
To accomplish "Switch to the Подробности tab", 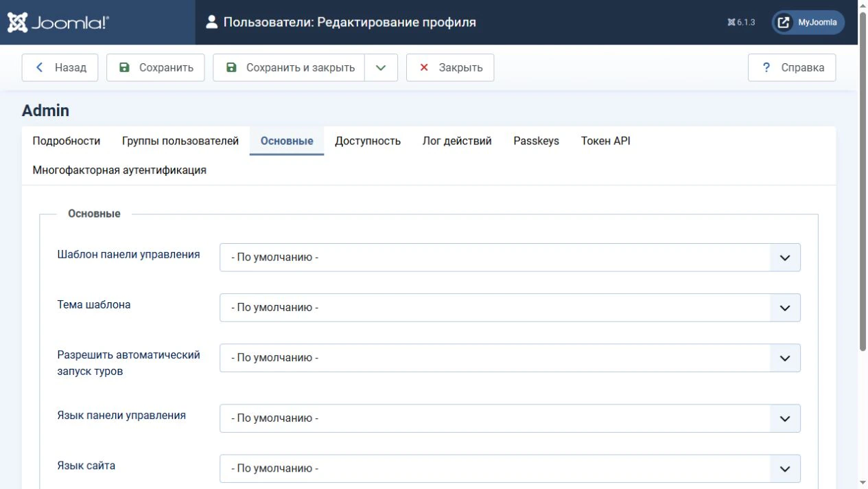I will coord(67,141).
